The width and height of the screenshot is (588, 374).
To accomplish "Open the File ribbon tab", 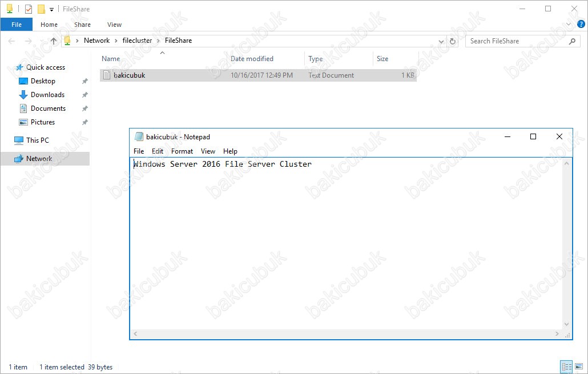I will tap(17, 25).
